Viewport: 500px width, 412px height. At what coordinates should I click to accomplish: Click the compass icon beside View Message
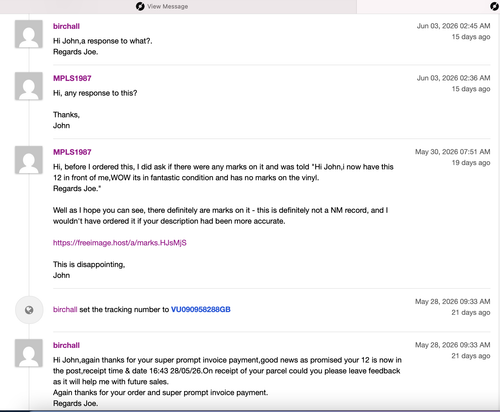[x=140, y=6]
